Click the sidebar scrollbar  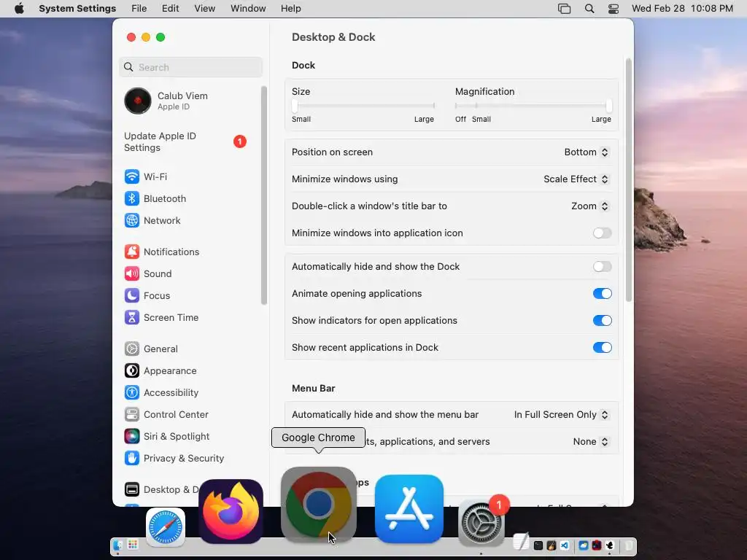pos(264,195)
